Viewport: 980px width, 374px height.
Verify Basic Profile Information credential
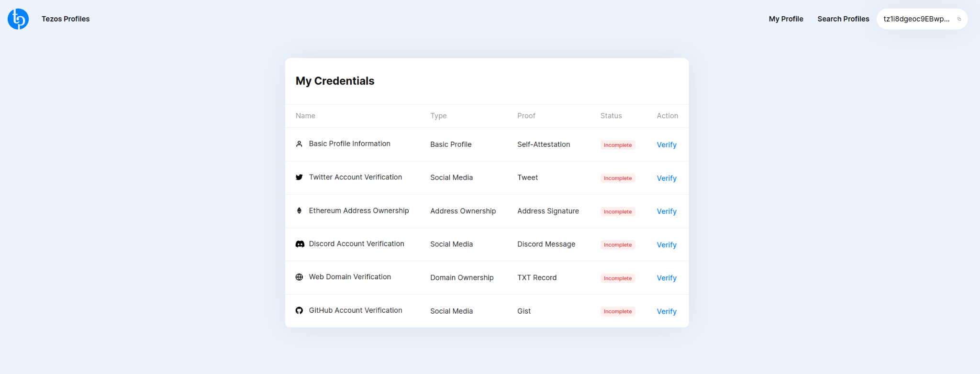click(x=667, y=145)
